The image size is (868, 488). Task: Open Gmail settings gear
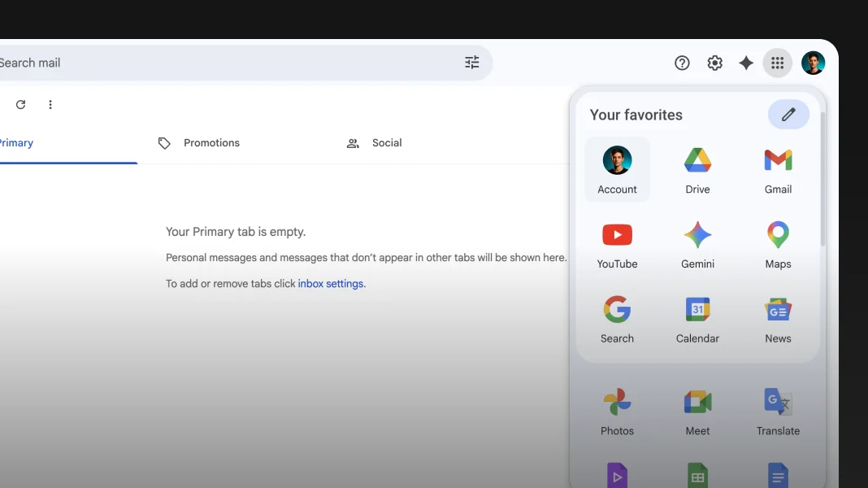pos(714,63)
